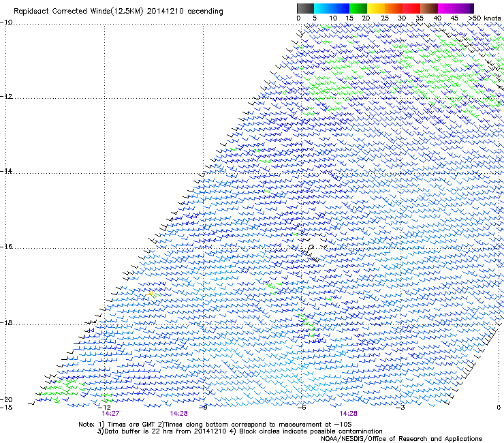Click the '5' tick label on the speed scale
504x443 pixels.
point(315,18)
